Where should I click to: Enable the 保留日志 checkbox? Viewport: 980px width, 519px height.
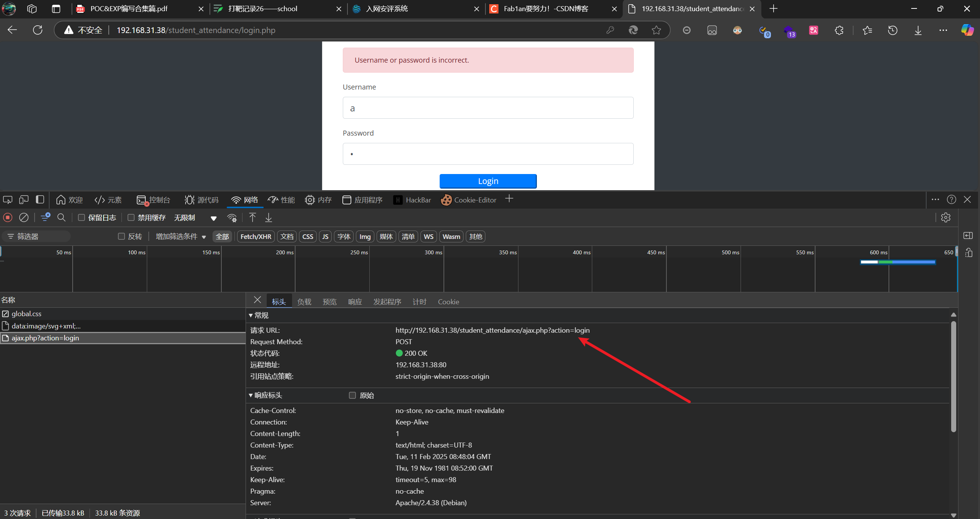[x=81, y=217]
